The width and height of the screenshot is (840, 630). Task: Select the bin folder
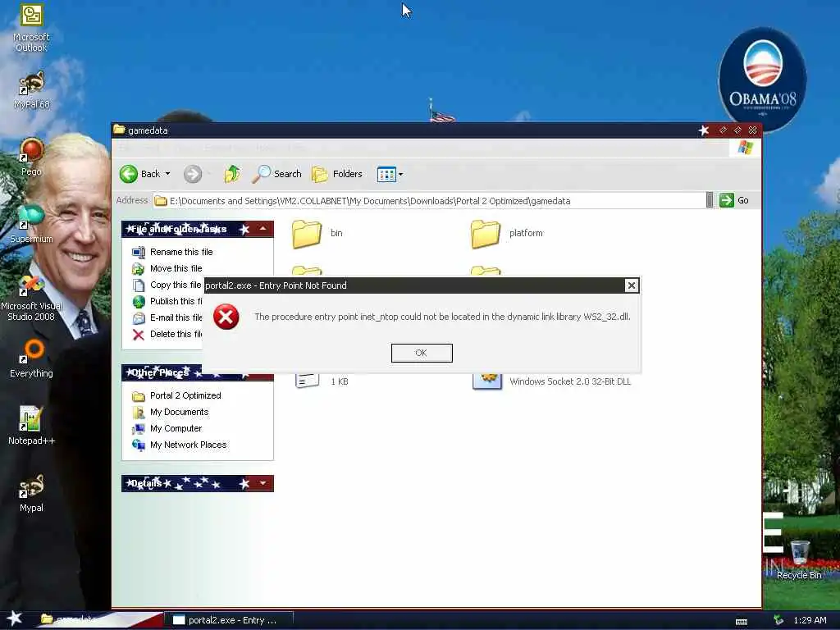point(317,234)
